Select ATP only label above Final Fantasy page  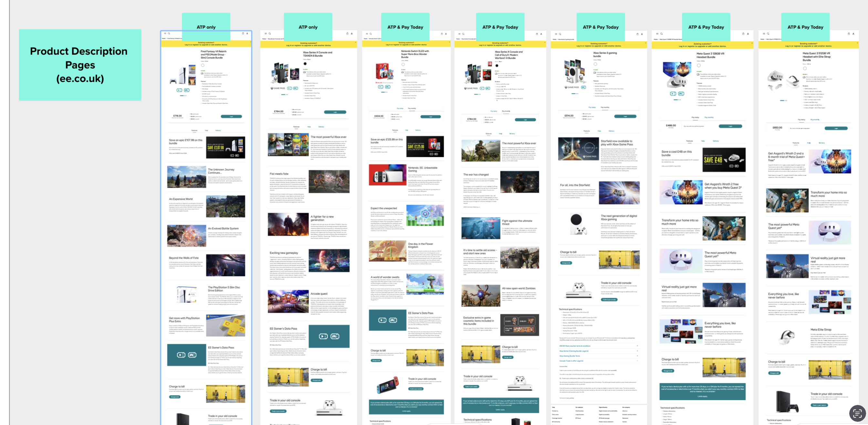(x=206, y=27)
